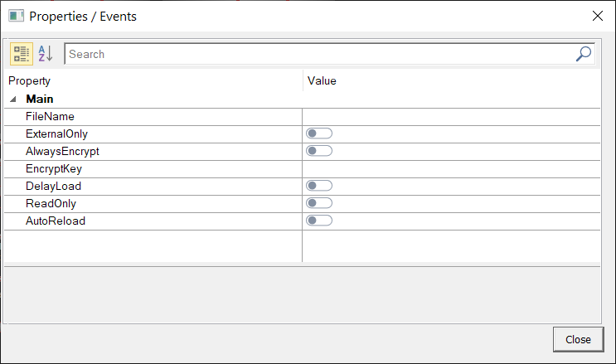Click the EncryptKey value cell
The width and height of the screenshot is (616, 364).
coord(451,169)
